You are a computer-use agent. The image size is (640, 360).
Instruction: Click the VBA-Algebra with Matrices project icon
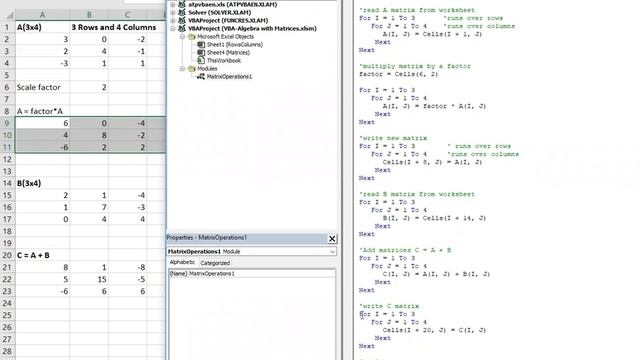tap(182, 29)
